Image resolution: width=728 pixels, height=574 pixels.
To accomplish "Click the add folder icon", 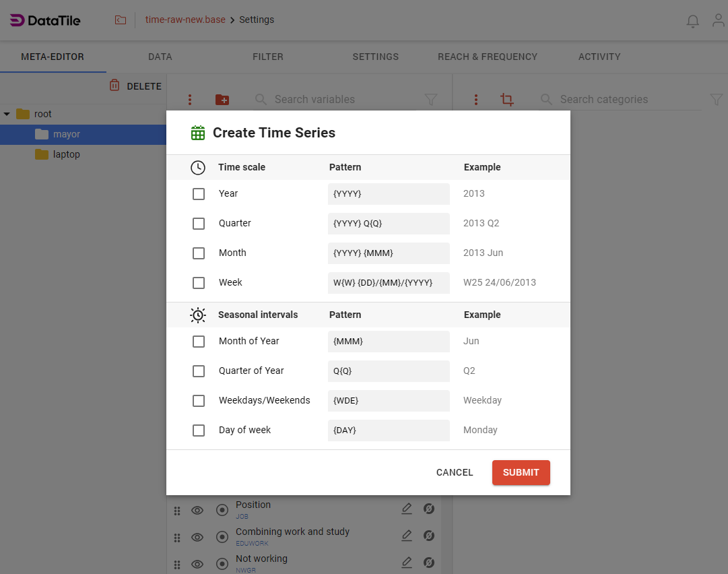I will [x=222, y=100].
